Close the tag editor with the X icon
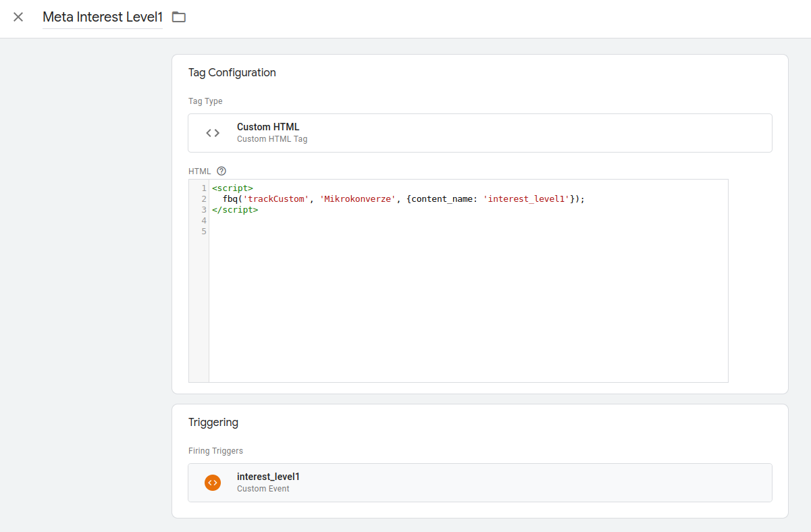Image resolution: width=811 pixels, height=532 pixels. 18,17
